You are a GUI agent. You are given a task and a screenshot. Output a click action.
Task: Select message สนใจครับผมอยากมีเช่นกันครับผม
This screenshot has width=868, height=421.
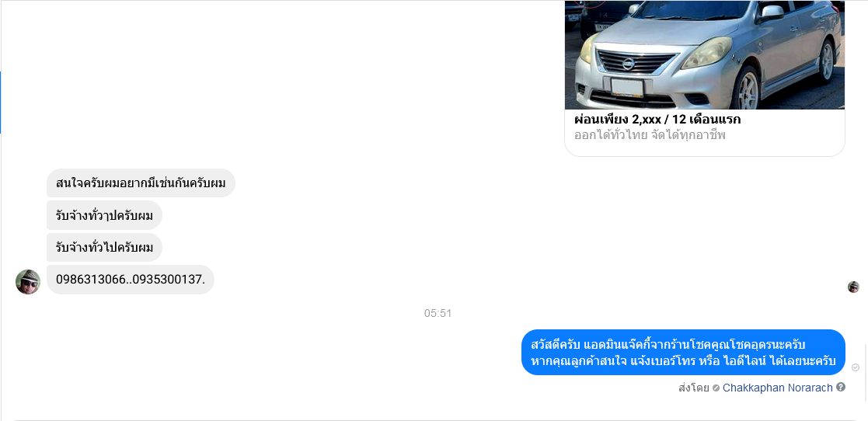click(141, 183)
